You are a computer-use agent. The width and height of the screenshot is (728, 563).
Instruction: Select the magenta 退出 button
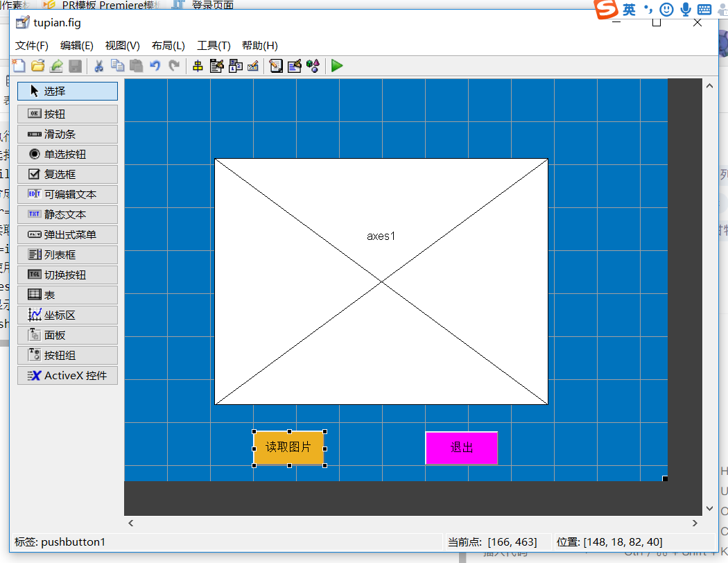click(462, 447)
